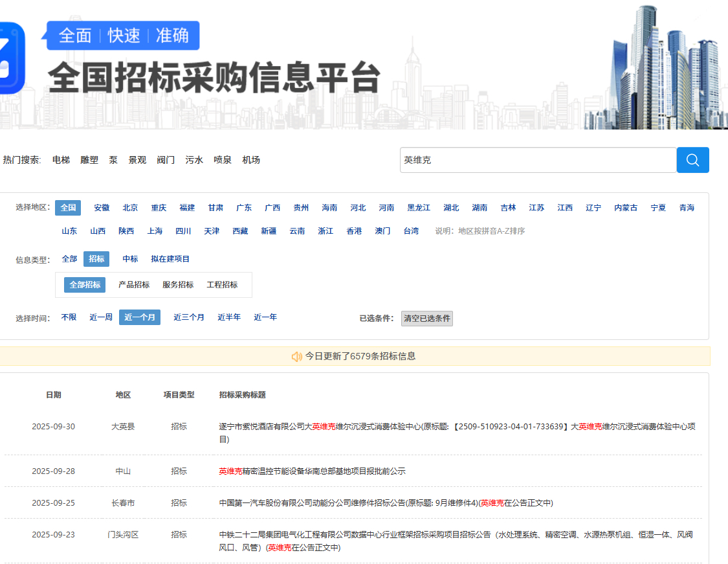Screen dimensions: 728x564
Task: Select region 山东
Action: (x=69, y=231)
